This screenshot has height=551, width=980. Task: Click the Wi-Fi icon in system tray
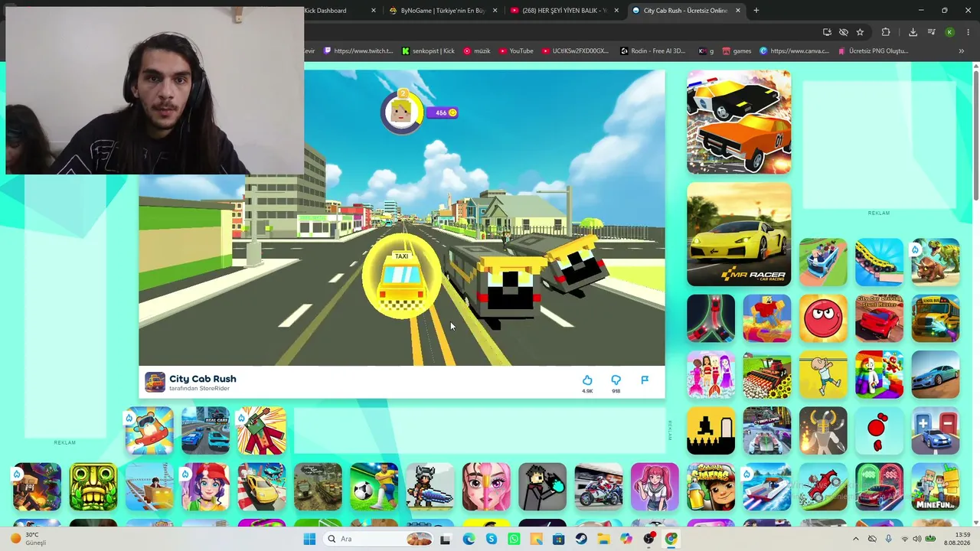pos(904,539)
